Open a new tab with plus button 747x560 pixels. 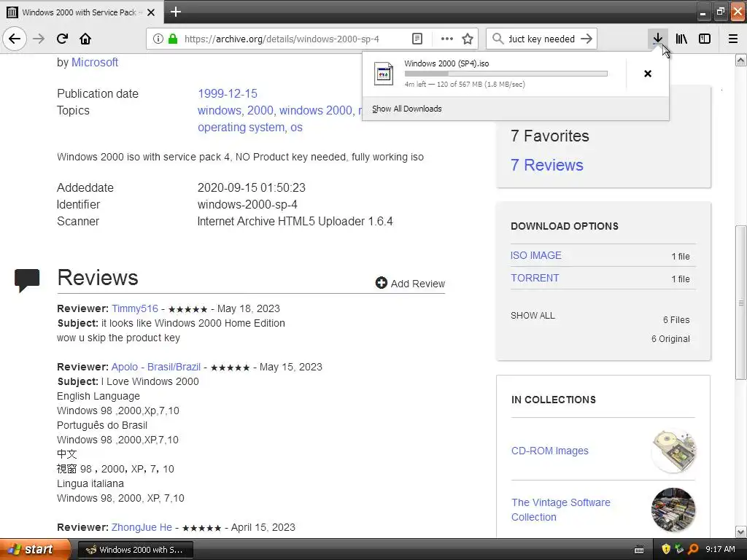coord(176,12)
